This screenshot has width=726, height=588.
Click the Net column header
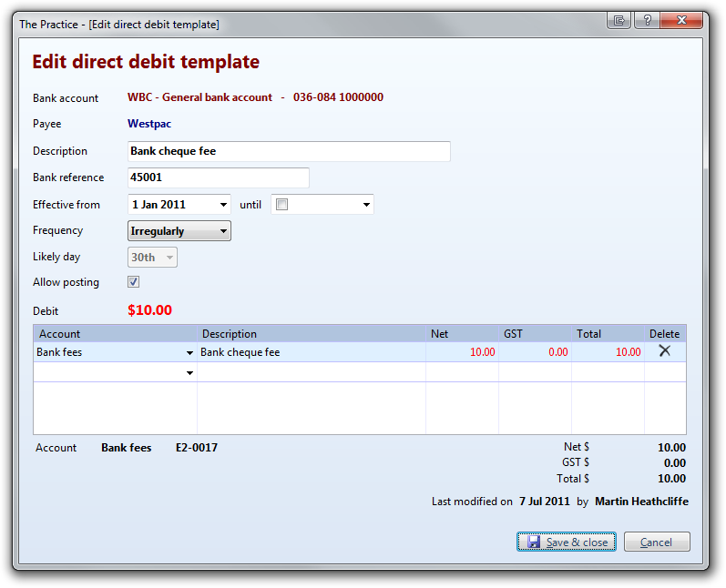(462, 333)
